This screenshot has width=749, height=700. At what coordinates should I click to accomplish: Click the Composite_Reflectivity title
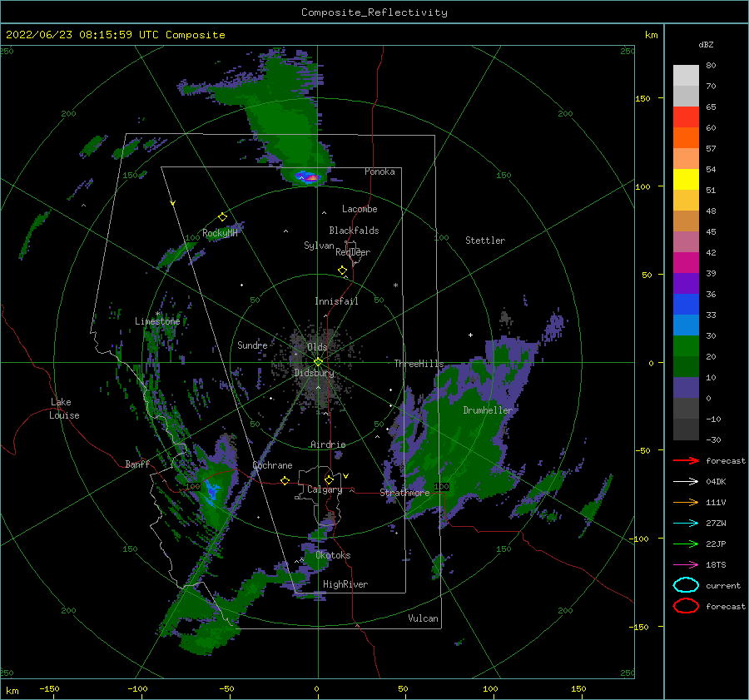(x=374, y=12)
